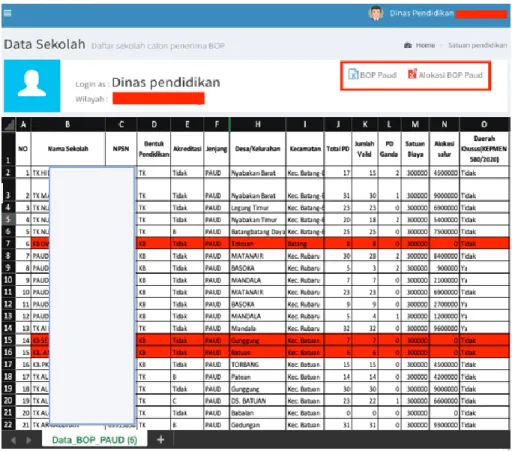Click the BOP Paud Excel download icon
Screen dimensions: 512x451
click(x=353, y=74)
